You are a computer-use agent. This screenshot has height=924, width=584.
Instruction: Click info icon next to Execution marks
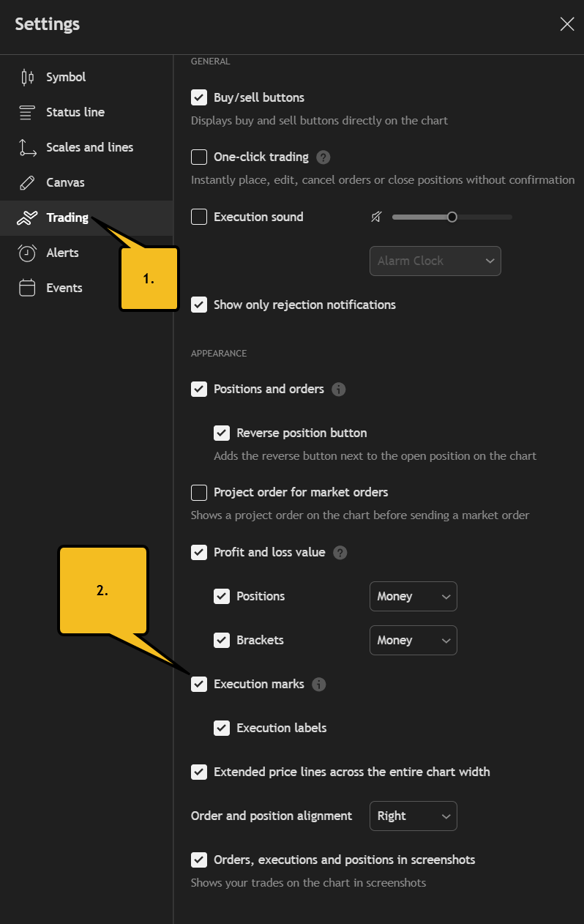[318, 684]
